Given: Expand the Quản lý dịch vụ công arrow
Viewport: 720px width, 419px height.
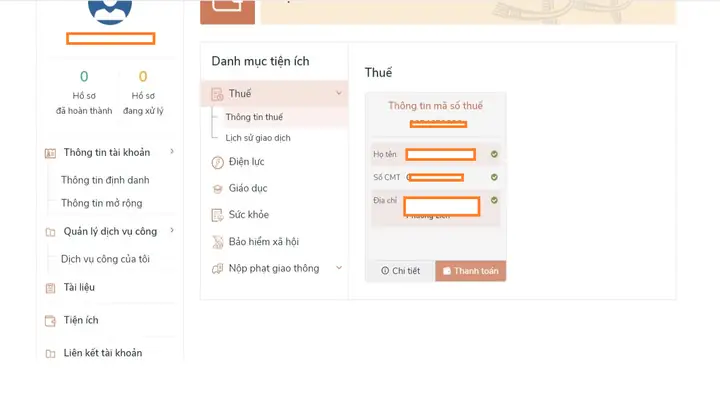Looking at the screenshot, I should click(172, 230).
